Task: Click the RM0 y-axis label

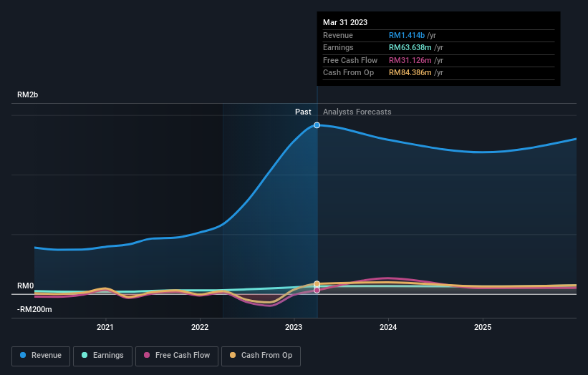Action: click(x=26, y=286)
